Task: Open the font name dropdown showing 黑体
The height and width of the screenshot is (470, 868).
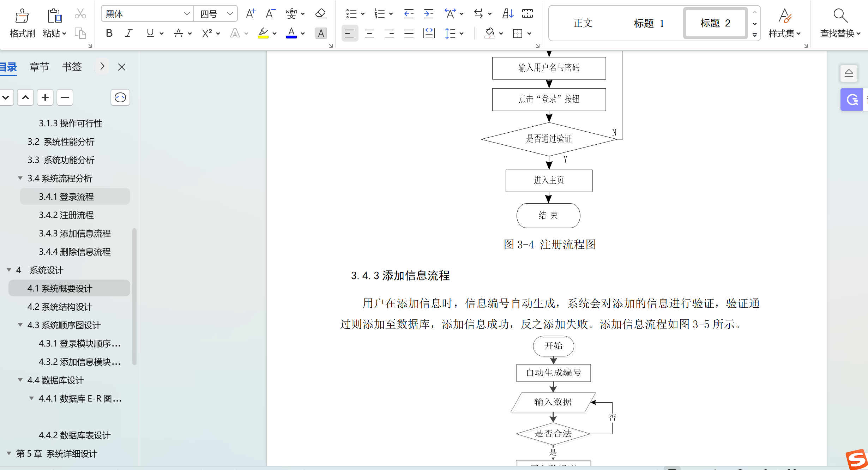Action: [187, 14]
